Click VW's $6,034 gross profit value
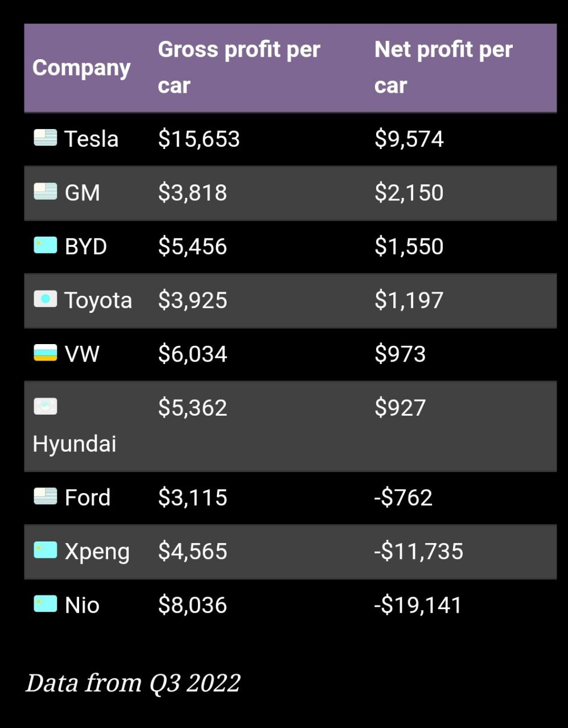 pyautogui.click(x=192, y=354)
